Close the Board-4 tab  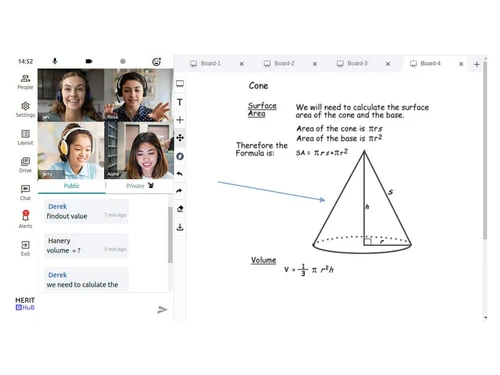461,64
